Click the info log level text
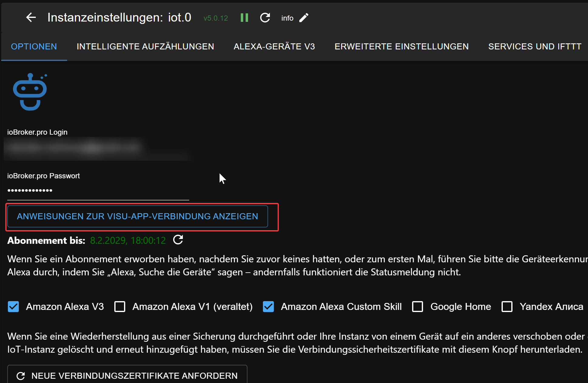 [x=287, y=18]
